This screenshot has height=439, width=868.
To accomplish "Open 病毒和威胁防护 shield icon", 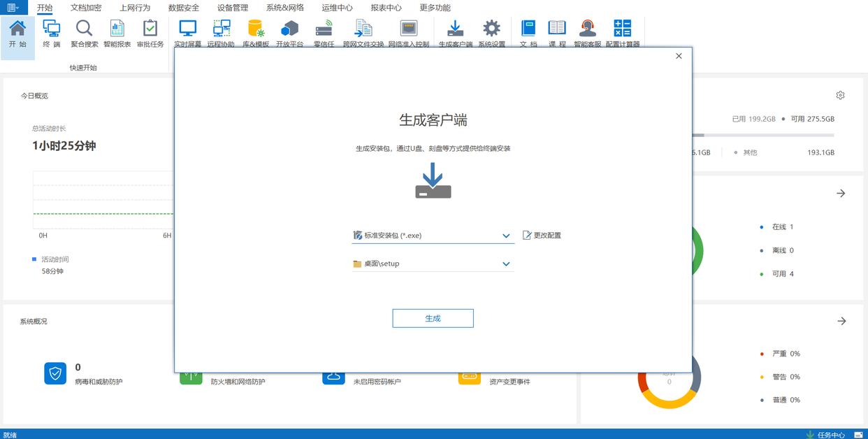I will tap(55, 373).
